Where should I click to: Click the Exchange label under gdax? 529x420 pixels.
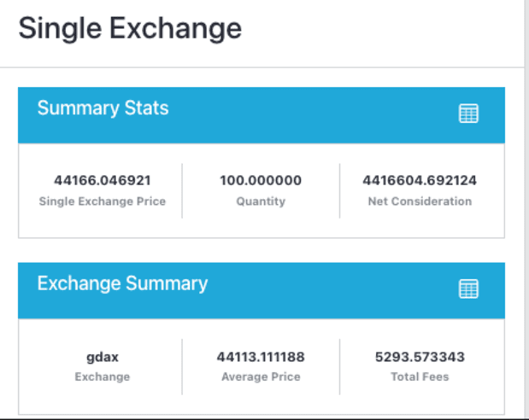[103, 376]
